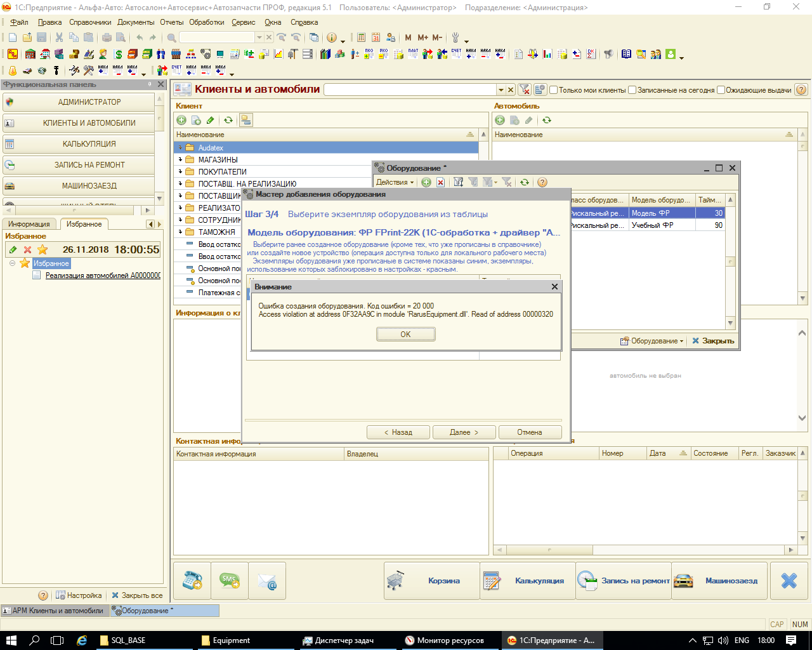Click the АРМ icon at the toolbar start
Image resolution: width=812 pixels, height=650 pixels.
tap(13, 54)
